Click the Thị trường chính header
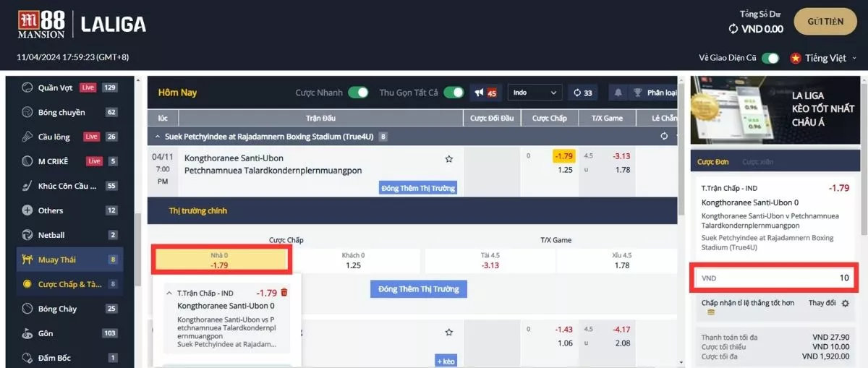 198,211
